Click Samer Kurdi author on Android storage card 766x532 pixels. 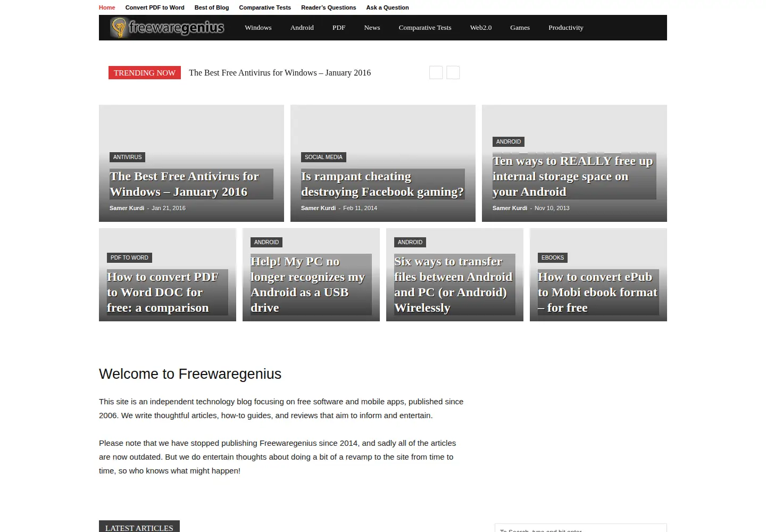(x=510, y=208)
